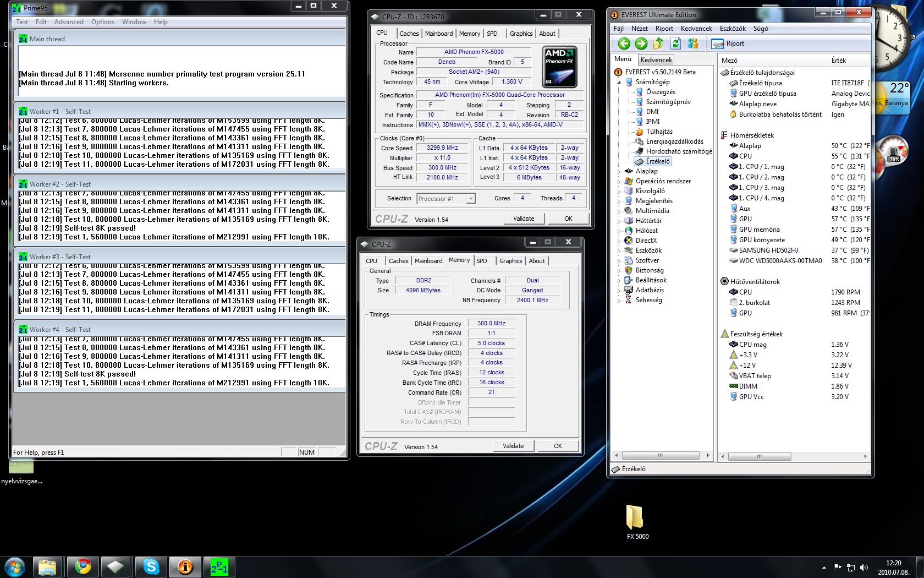924x578 pixels.
Task: Click the Feszültség értékek warning icon
Action: pyautogui.click(x=724, y=334)
